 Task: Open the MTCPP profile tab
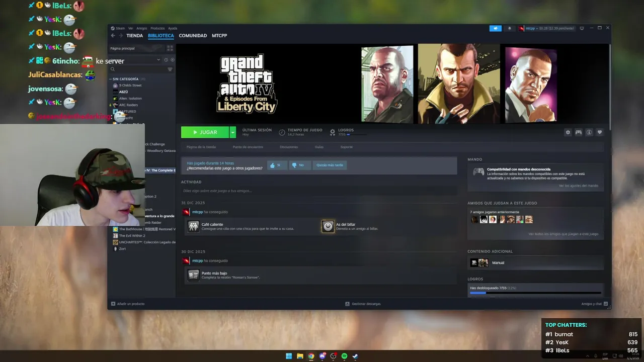click(x=219, y=36)
